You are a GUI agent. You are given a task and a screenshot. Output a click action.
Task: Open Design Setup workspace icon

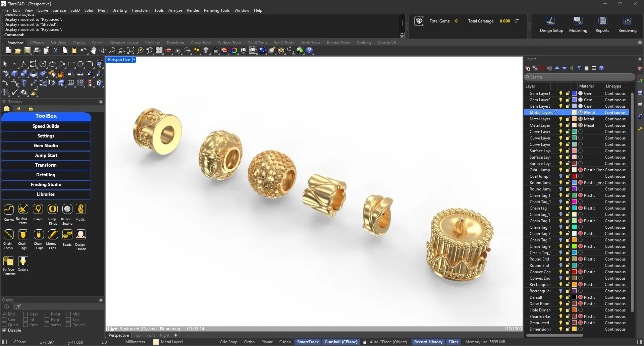(550, 21)
